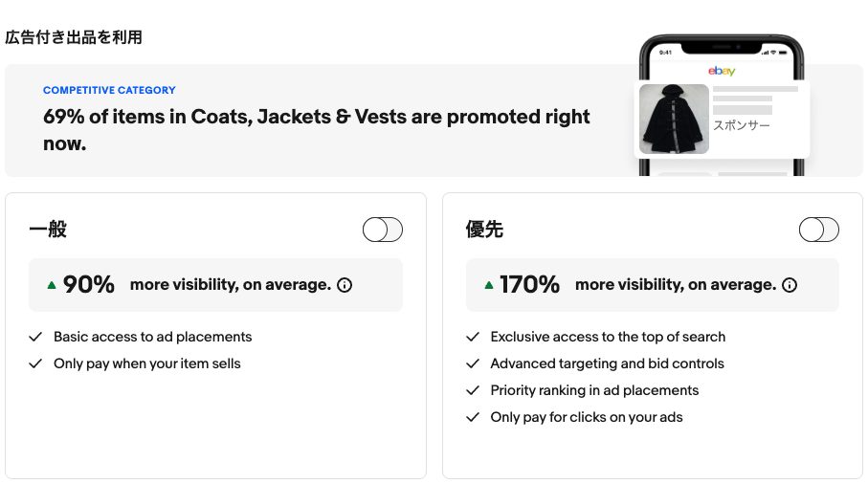Image resolution: width=868 pixels, height=484 pixels.
Task: Click the スポンサー label on the ad card
Action: (x=742, y=125)
